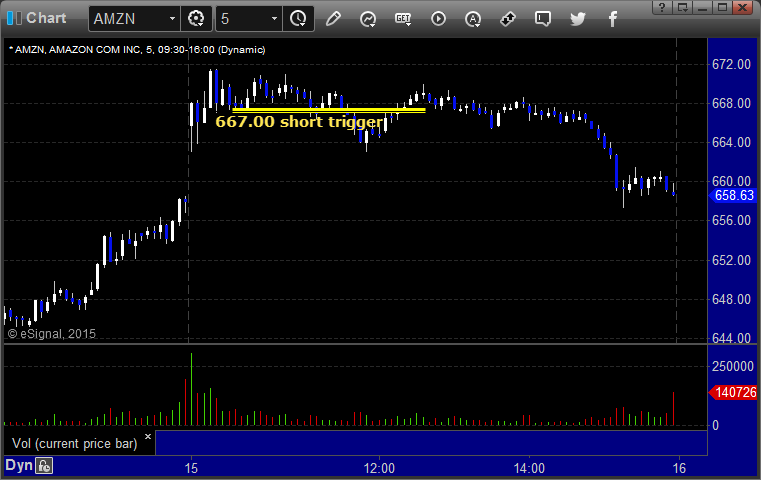Share chart via Twitter icon
The image size is (761, 480).
point(578,19)
